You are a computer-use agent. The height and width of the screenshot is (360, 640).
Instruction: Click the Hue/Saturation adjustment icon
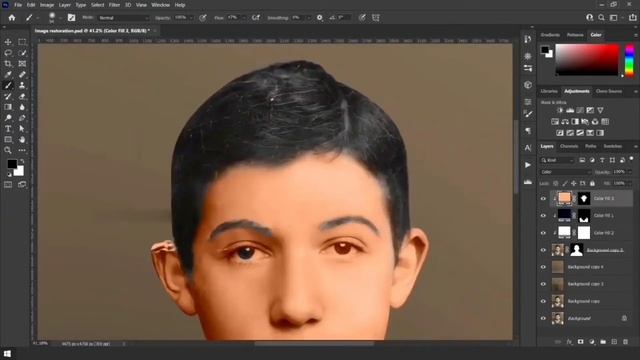click(555, 122)
